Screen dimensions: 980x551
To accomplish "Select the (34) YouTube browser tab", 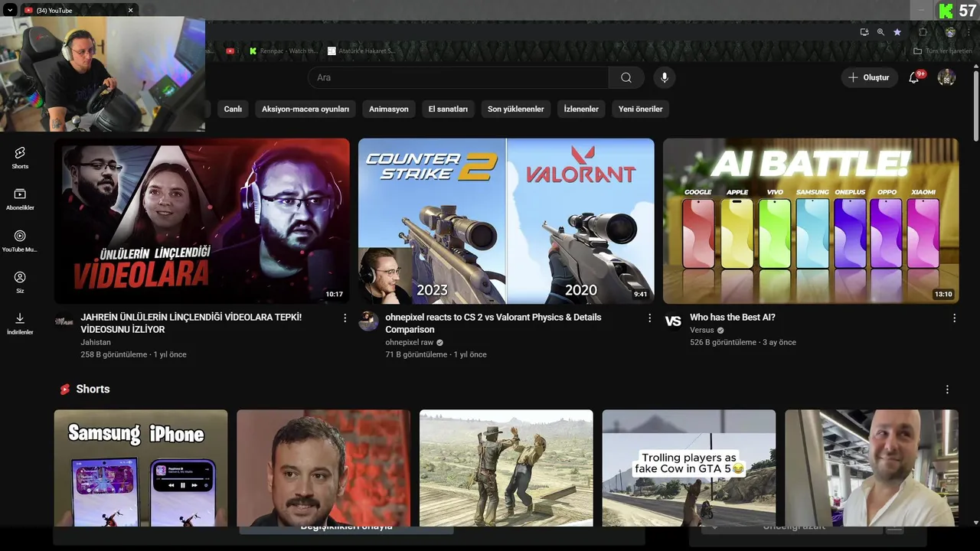I will coord(78,10).
